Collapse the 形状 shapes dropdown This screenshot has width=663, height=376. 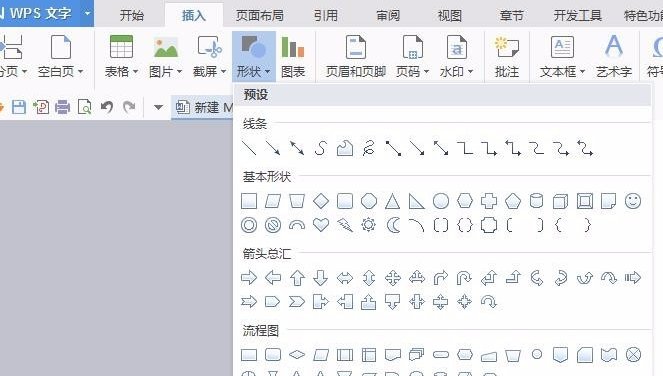(x=253, y=57)
